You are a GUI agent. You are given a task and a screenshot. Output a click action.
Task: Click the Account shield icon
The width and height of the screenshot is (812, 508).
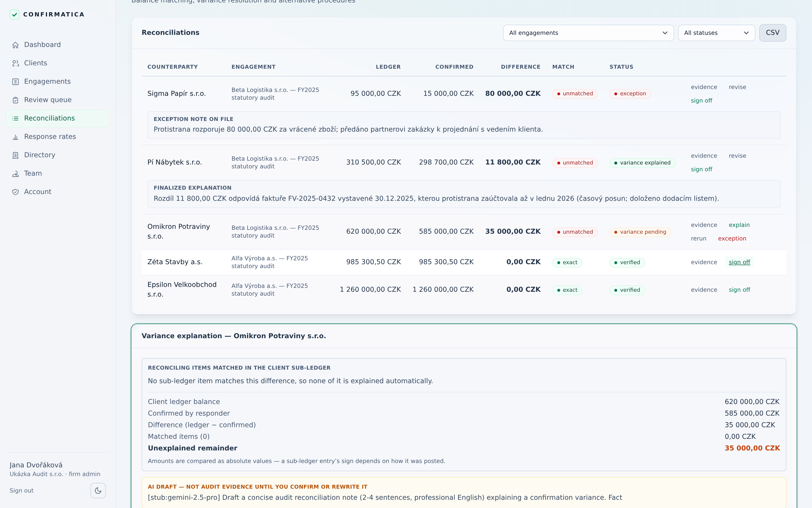pyautogui.click(x=15, y=192)
